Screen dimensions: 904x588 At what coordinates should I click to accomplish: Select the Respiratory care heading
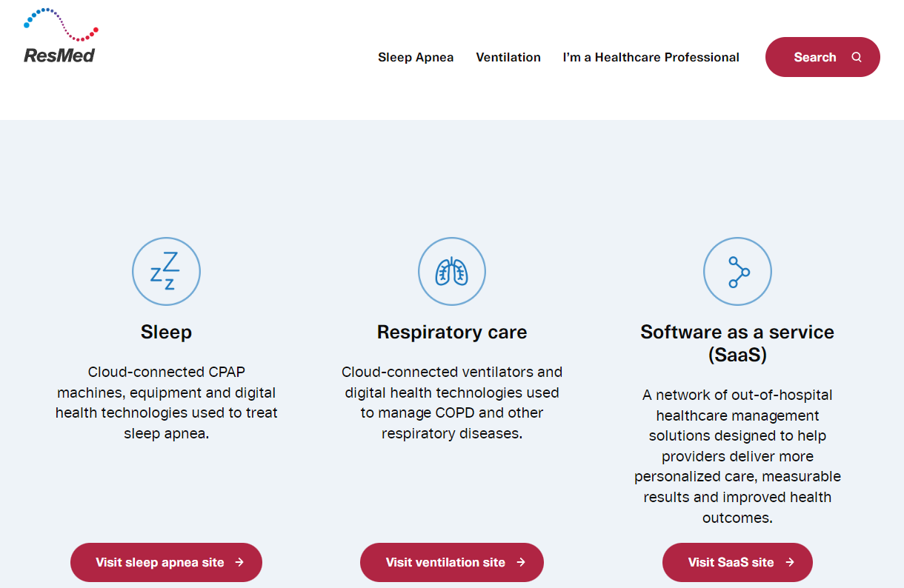point(452,332)
